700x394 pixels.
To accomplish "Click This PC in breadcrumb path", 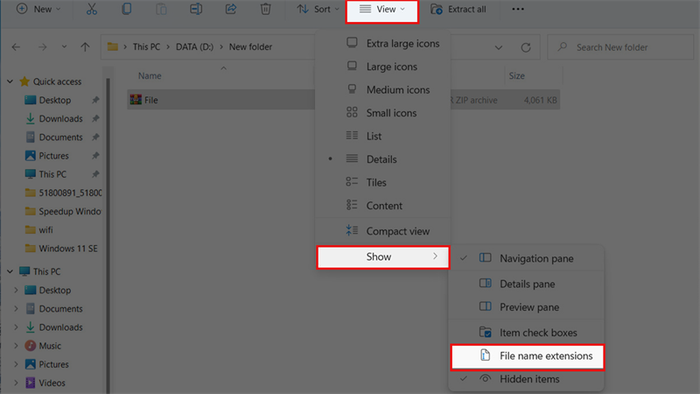I will (x=146, y=47).
